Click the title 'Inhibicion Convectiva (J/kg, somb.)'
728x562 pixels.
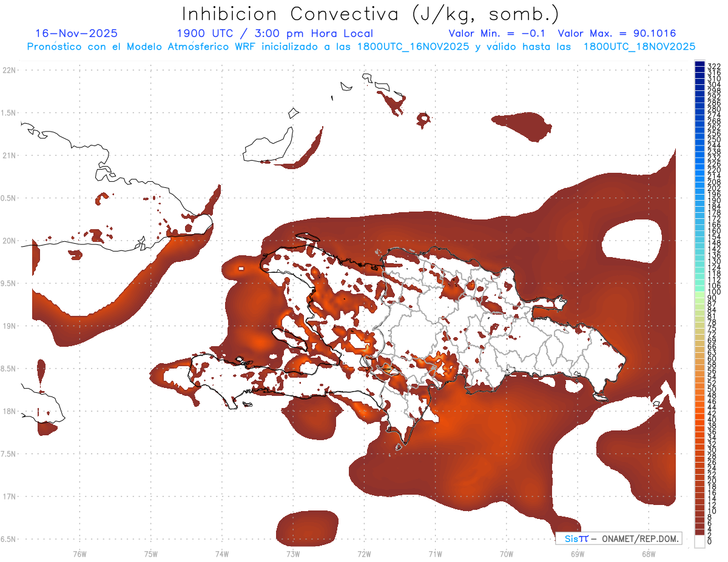coord(370,13)
